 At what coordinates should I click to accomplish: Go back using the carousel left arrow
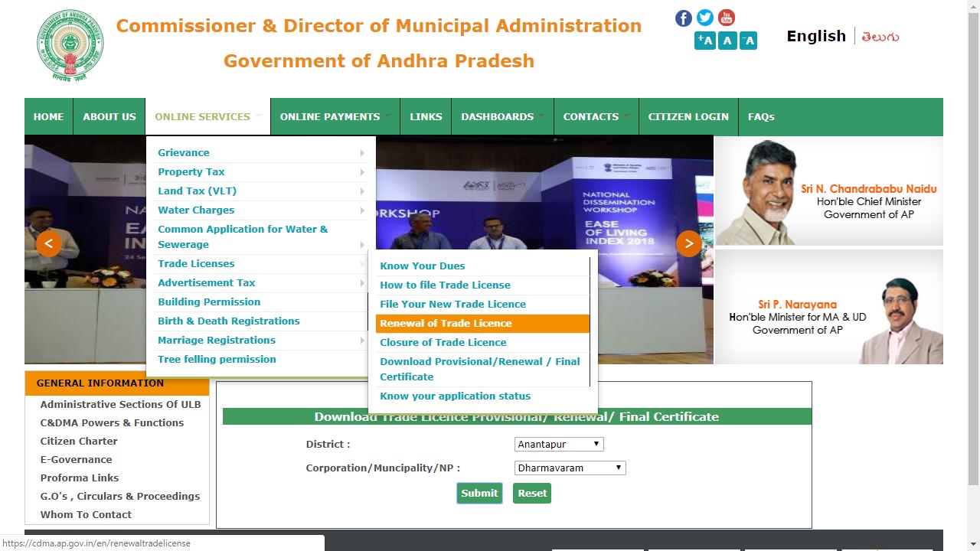coord(48,243)
